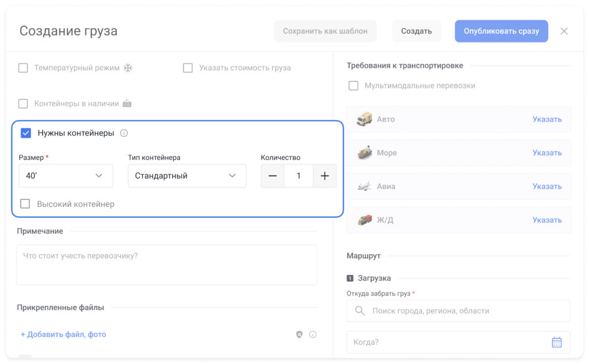Click the train icon in Ж/Д row
Screen dimensions: 589x364
[364, 220]
